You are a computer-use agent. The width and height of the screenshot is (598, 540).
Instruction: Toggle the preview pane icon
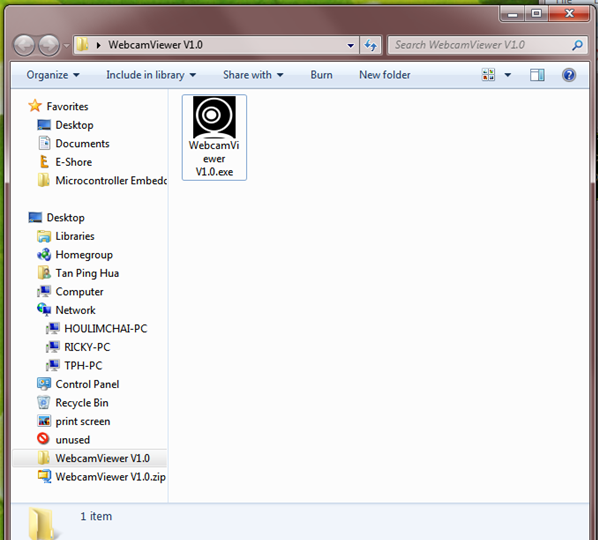(537, 75)
